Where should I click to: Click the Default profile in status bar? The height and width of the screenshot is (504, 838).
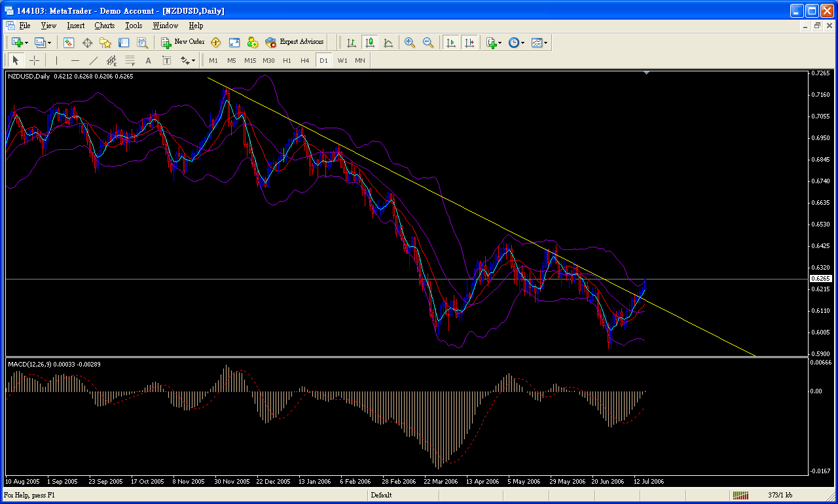click(381, 495)
